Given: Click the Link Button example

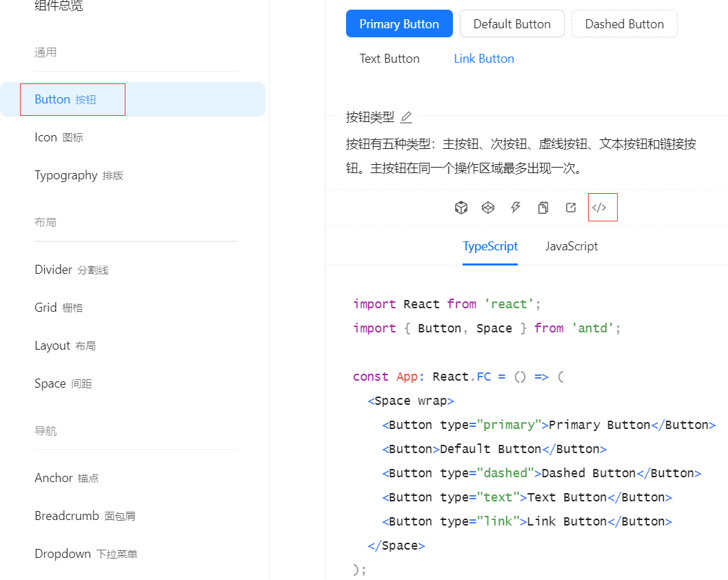Looking at the screenshot, I should [x=483, y=59].
